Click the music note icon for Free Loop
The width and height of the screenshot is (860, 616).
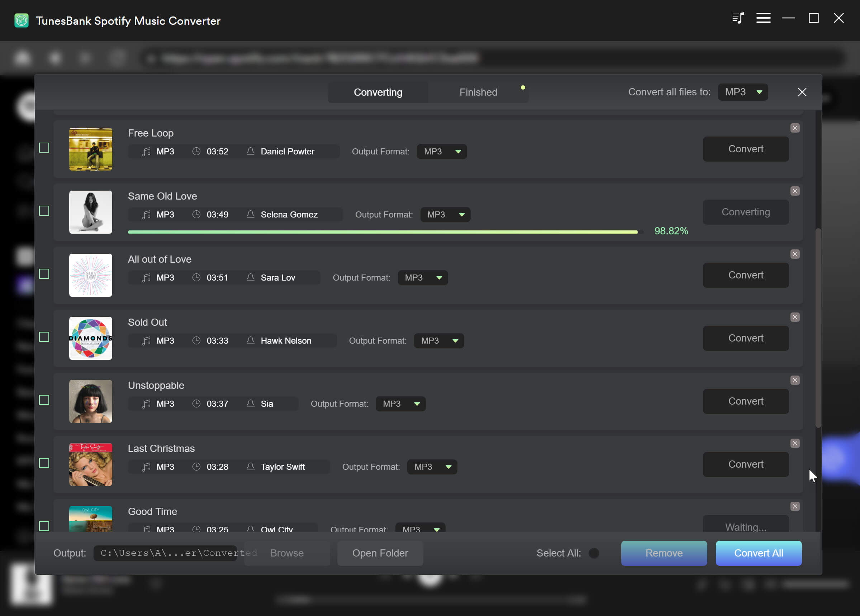pyautogui.click(x=146, y=151)
